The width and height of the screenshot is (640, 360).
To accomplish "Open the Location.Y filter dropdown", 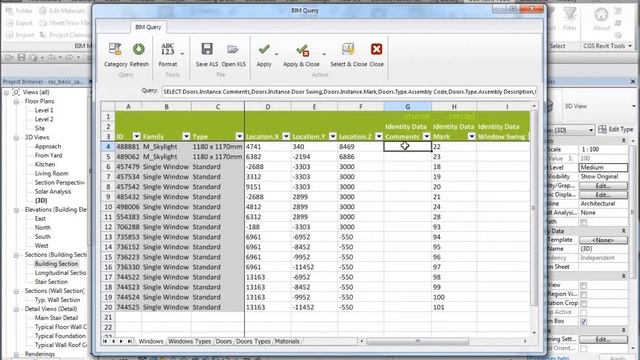I will tap(333, 136).
